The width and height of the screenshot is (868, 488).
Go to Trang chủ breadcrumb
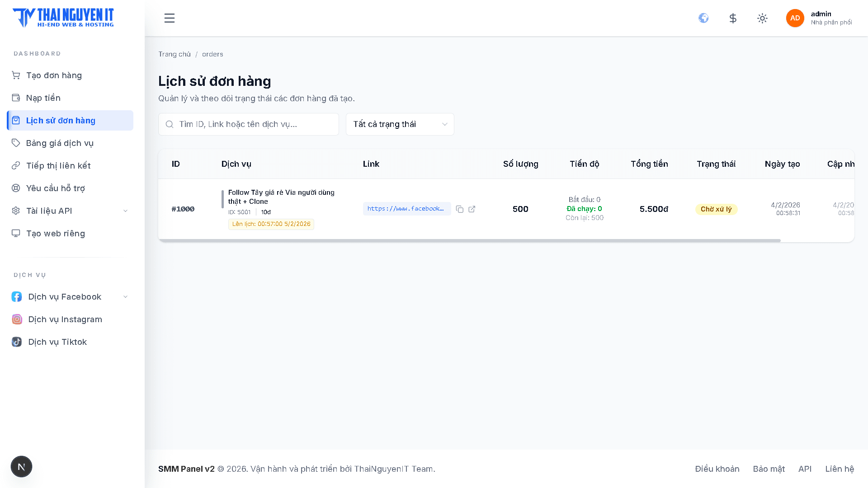175,54
